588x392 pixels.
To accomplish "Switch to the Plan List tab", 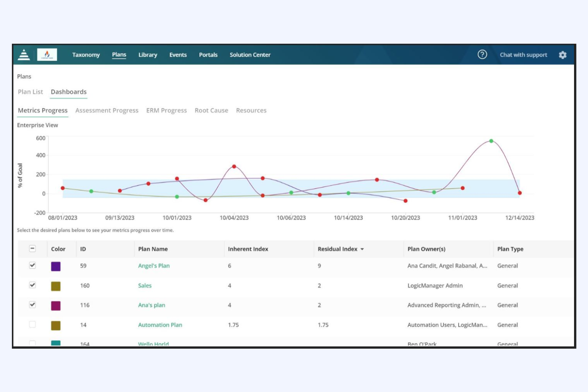I will 30,92.
